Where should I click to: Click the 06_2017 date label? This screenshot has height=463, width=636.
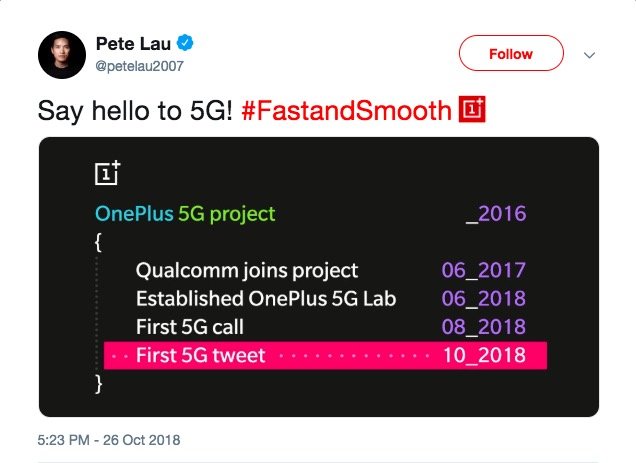tap(484, 270)
